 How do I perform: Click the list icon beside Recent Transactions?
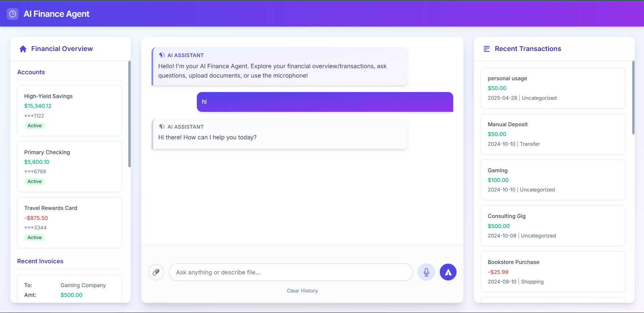pos(486,49)
